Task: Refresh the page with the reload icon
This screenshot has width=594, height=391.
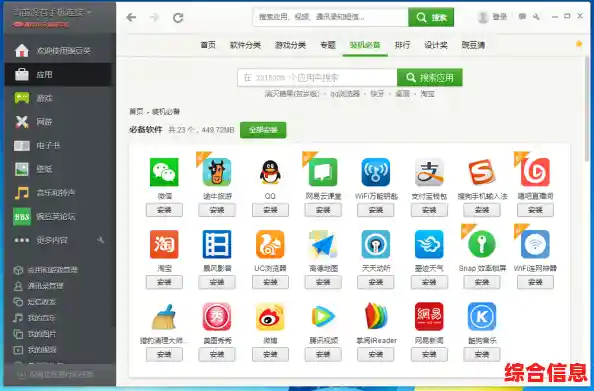Action: pos(178,17)
